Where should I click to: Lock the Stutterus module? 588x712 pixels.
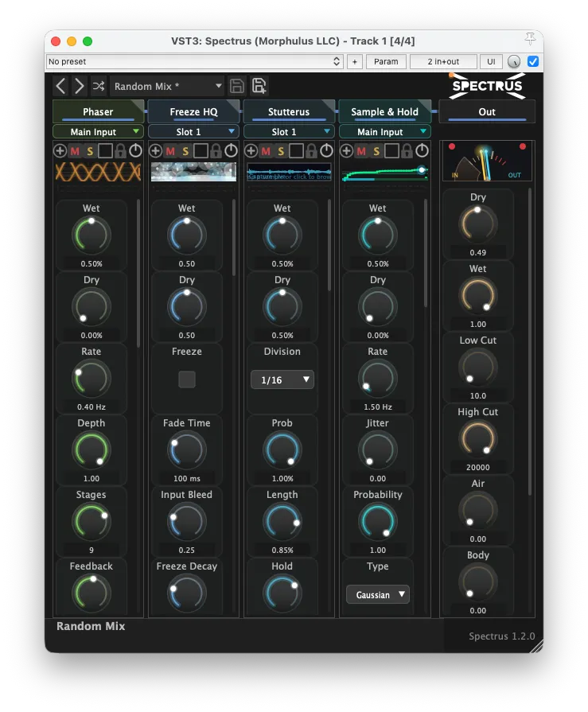pyautogui.click(x=311, y=151)
